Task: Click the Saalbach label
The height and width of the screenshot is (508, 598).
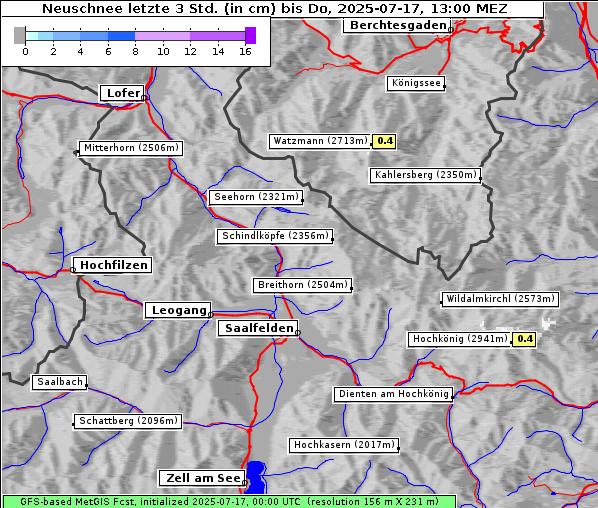Action: [x=59, y=382]
